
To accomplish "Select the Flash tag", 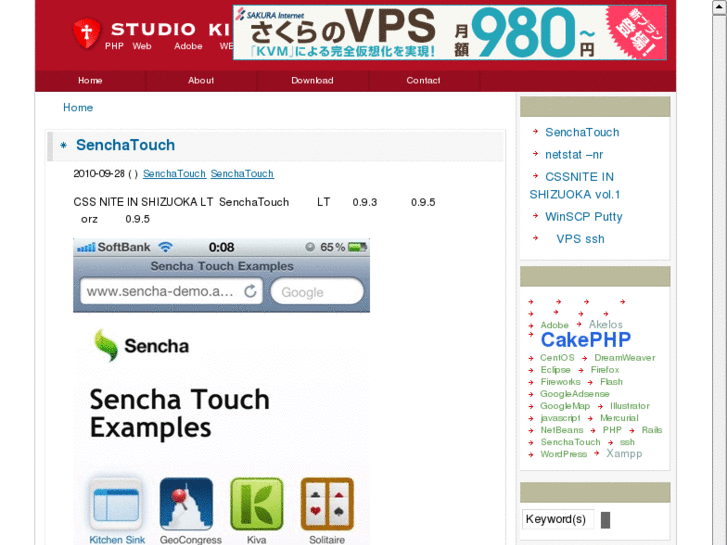I will click(612, 382).
